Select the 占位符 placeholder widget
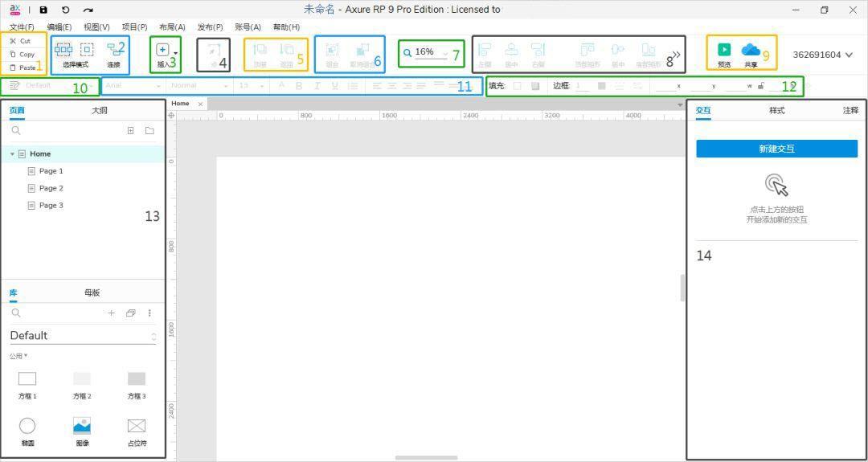This screenshot has width=868, height=462. coord(137,432)
